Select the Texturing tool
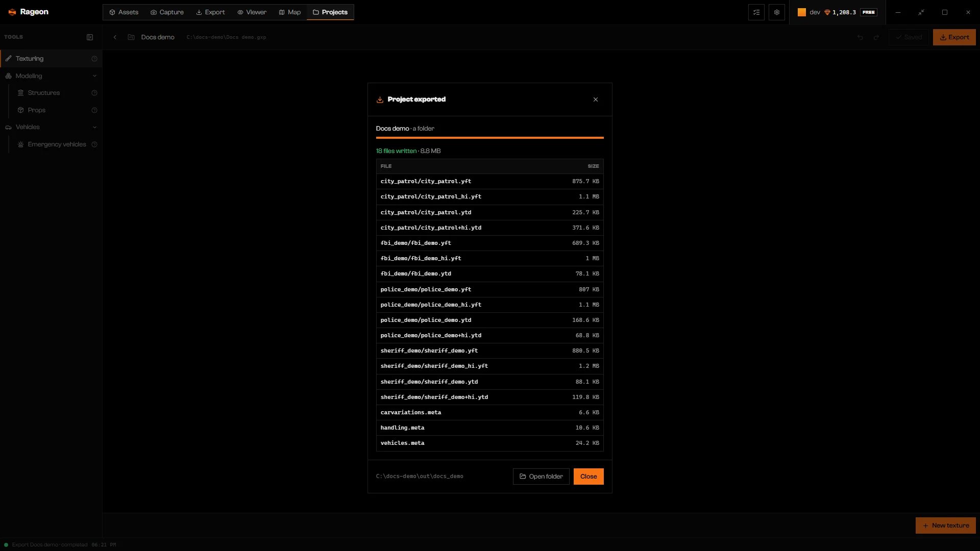 pos(51,59)
